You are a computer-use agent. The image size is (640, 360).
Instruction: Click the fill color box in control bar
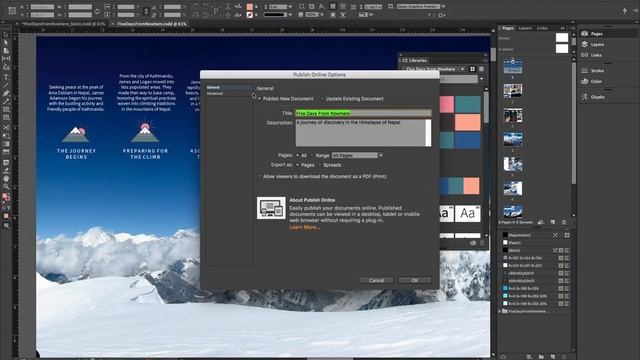click(x=249, y=7)
